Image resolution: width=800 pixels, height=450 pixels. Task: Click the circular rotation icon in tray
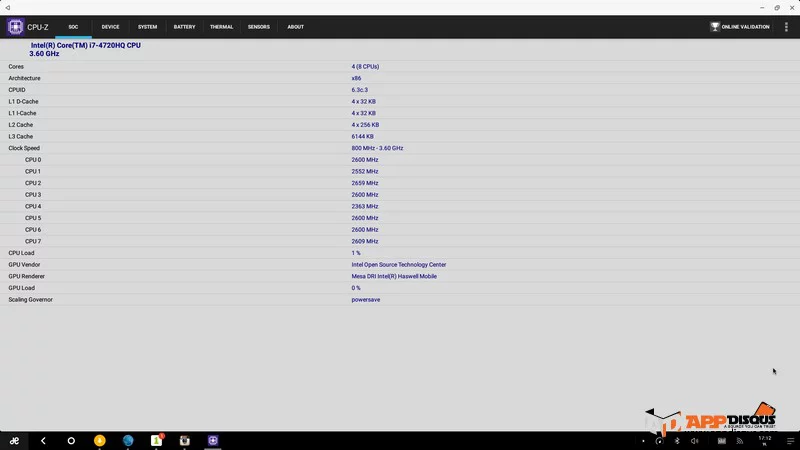click(x=659, y=441)
